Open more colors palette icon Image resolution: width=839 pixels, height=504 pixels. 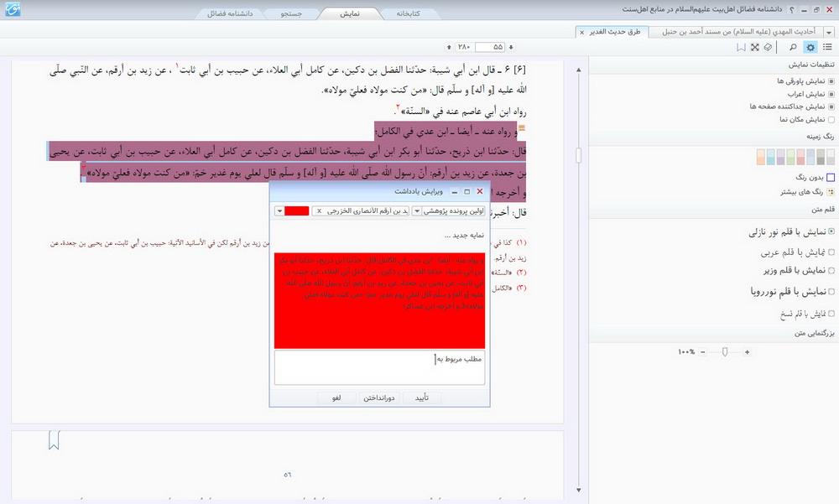pyautogui.click(x=831, y=191)
